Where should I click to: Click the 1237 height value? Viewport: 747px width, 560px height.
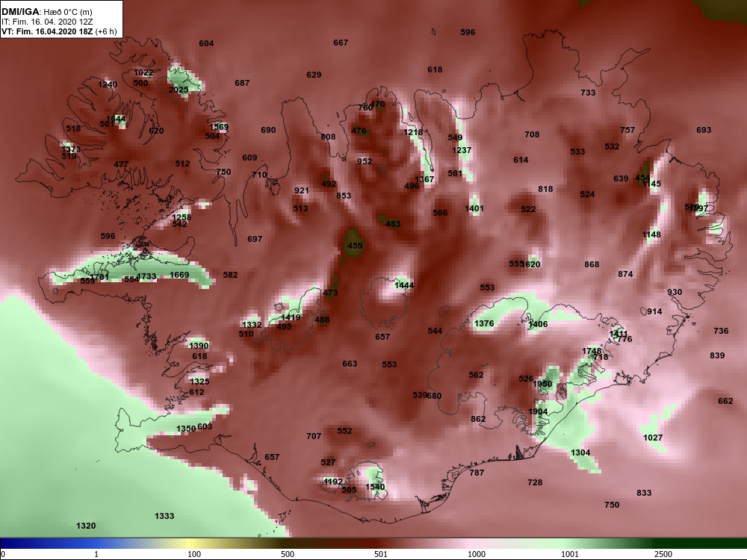pyautogui.click(x=462, y=150)
